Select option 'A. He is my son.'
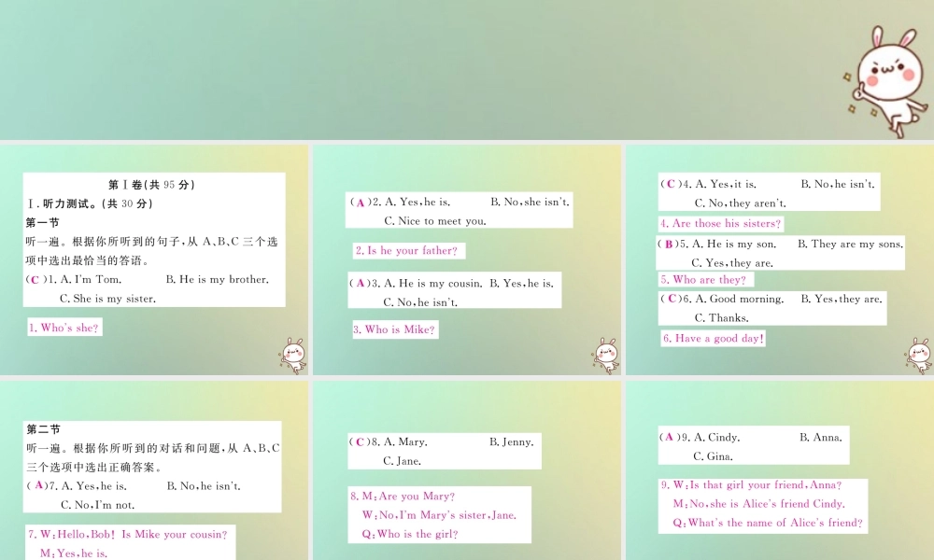 click(734, 244)
